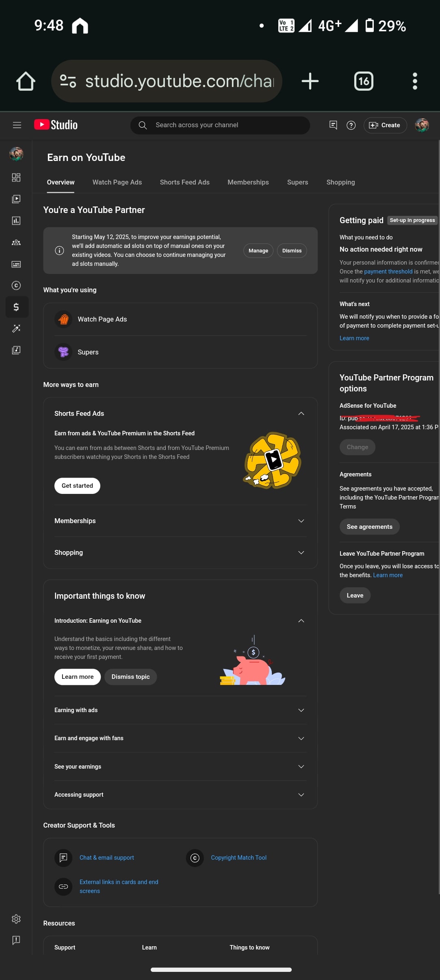Open site info icon in address bar
Viewport: 440px width, 980px height.
tap(68, 81)
